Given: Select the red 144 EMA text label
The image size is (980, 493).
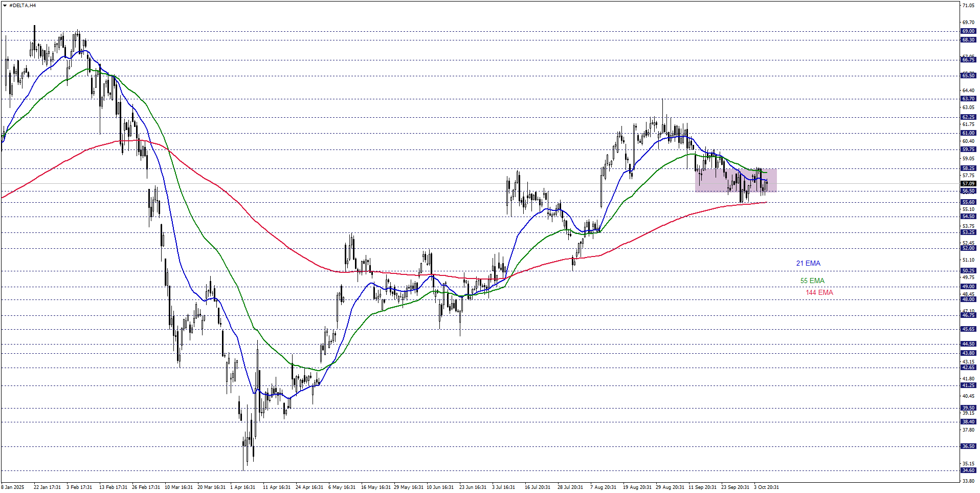Looking at the screenshot, I should click(x=819, y=292).
